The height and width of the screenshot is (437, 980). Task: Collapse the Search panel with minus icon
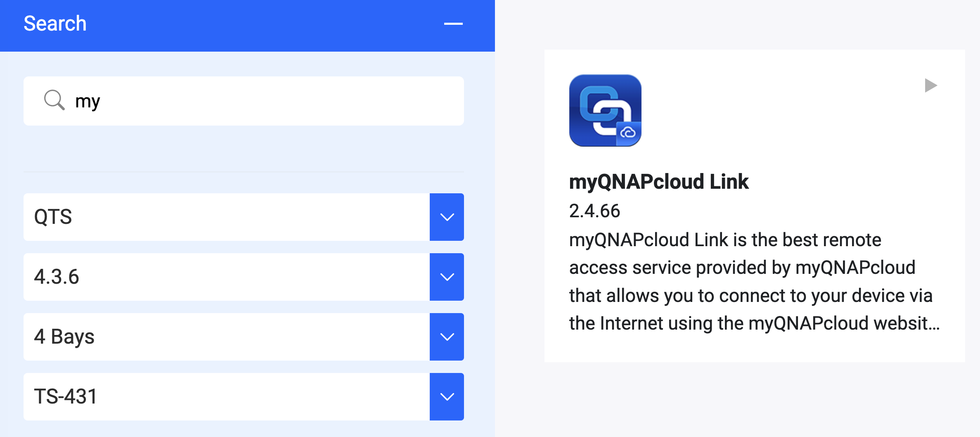click(453, 24)
